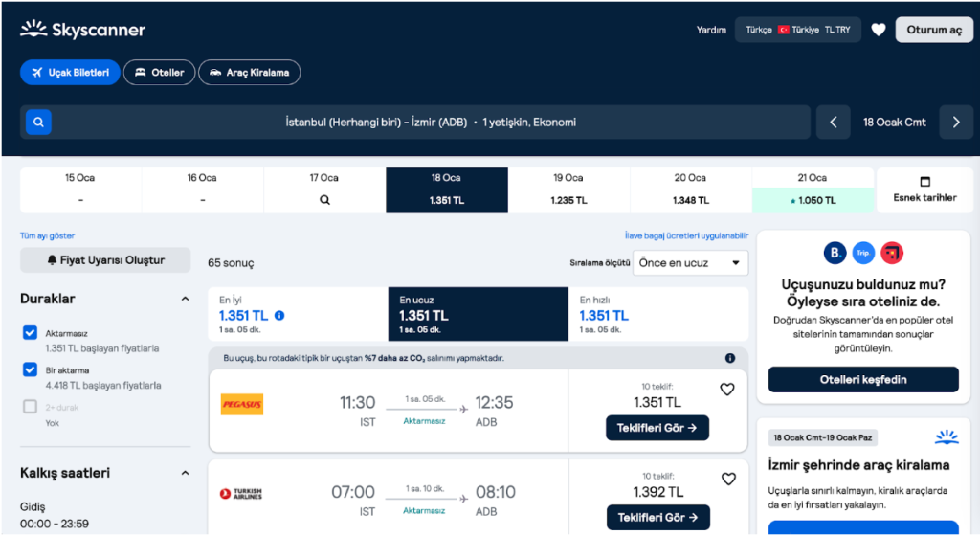Click info icon next to En İyi price
Viewport: 980px width, 536px height.
pyautogui.click(x=279, y=316)
